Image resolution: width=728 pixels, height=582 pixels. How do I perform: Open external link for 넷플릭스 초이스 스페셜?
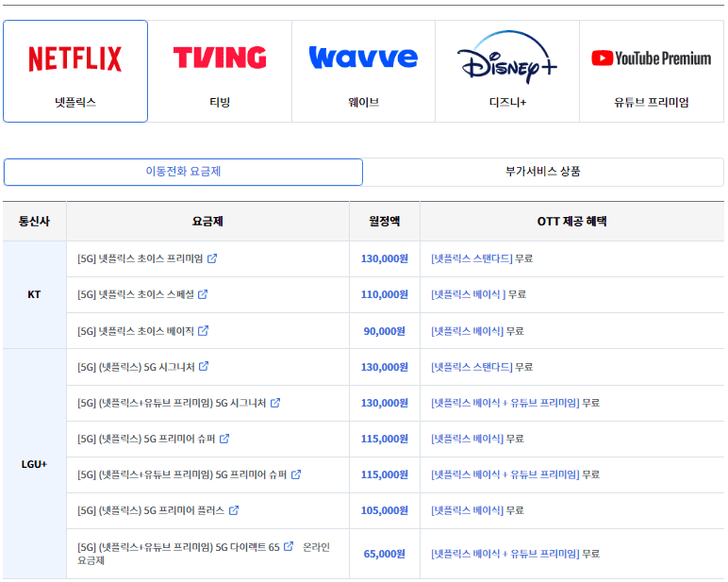point(203,294)
